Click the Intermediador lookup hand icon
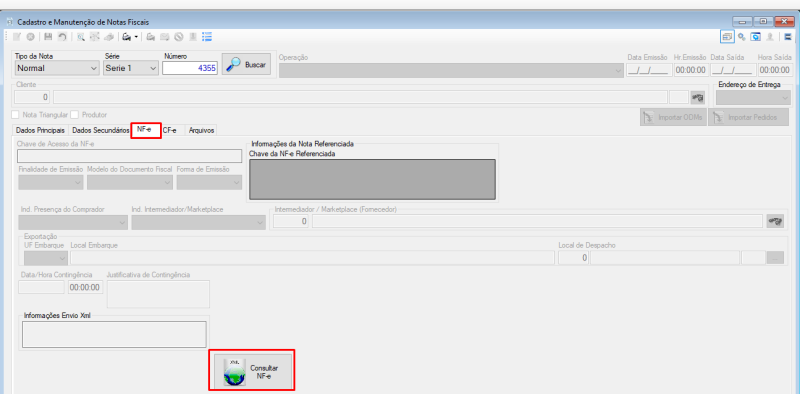Image resolution: width=800 pixels, height=394 pixels. point(775,221)
